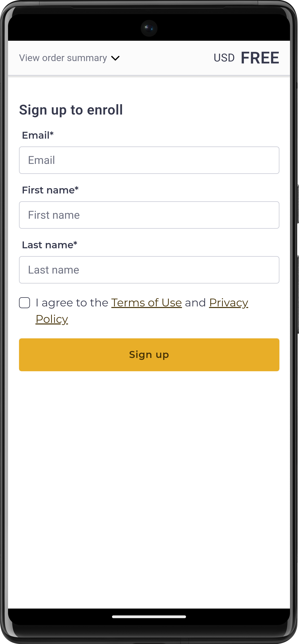Tap the home gesture bar
This screenshot has width=299, height=644.
click(149, 617)
